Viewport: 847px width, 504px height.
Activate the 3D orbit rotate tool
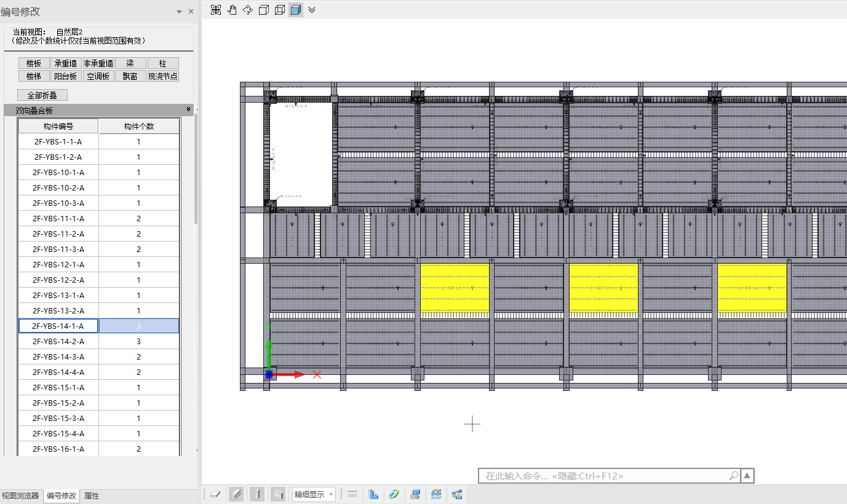tap(248, 10)
